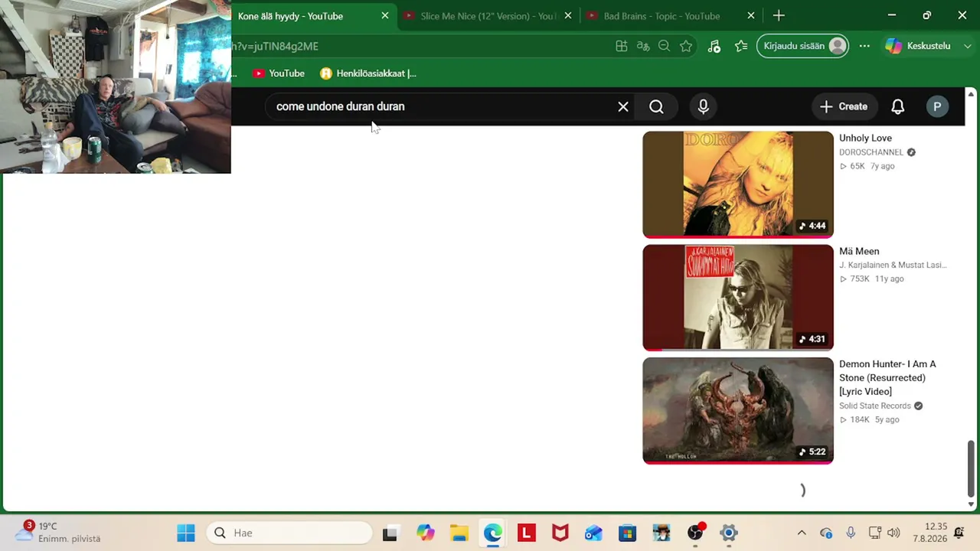Open the account avatar labeled P
This screenshot has height=551, width=980.
tap(937, 107)
